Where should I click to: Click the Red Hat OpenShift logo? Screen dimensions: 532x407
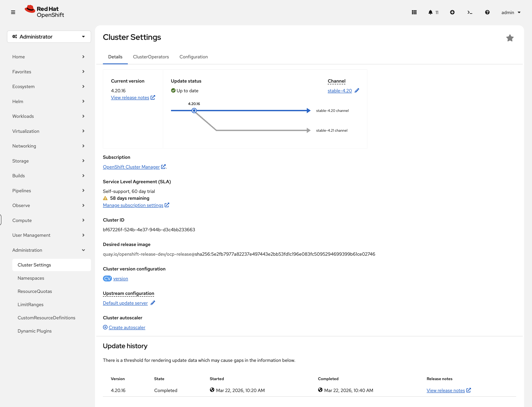[x=44, y=11]
